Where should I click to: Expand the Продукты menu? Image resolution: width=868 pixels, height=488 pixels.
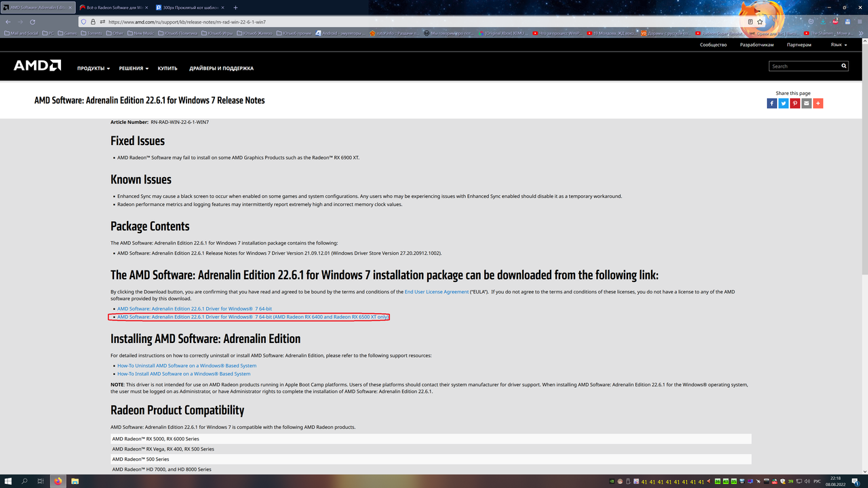point(94,68)
